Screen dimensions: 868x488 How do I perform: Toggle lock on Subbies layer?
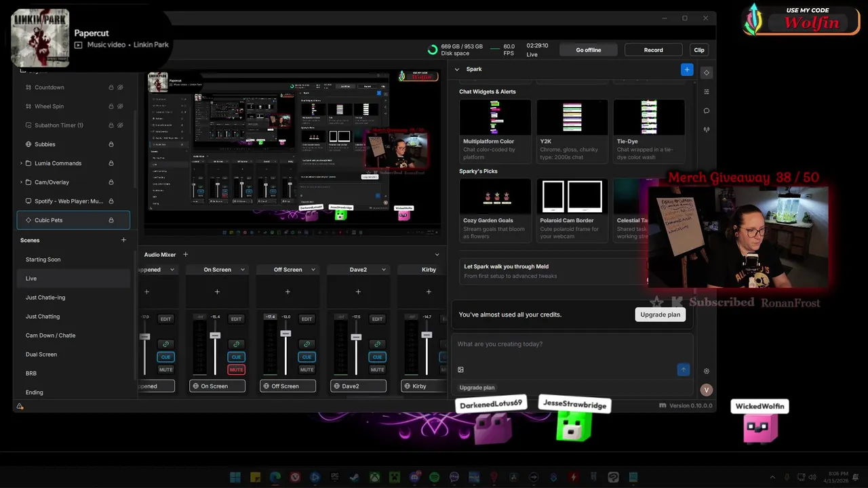pos(111,144)
